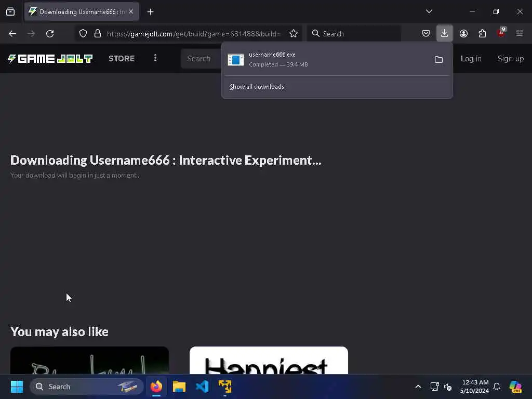Click the Firefox toolbar Search box
The width and height of the screenshot is (532, 399).
[354, 34]
